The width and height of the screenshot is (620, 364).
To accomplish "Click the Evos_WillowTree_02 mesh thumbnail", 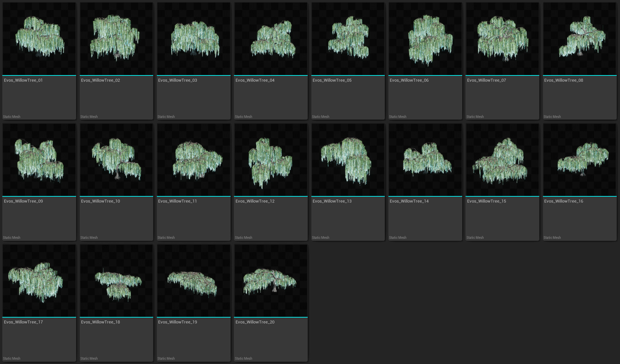I will click(x=116, y=39).
